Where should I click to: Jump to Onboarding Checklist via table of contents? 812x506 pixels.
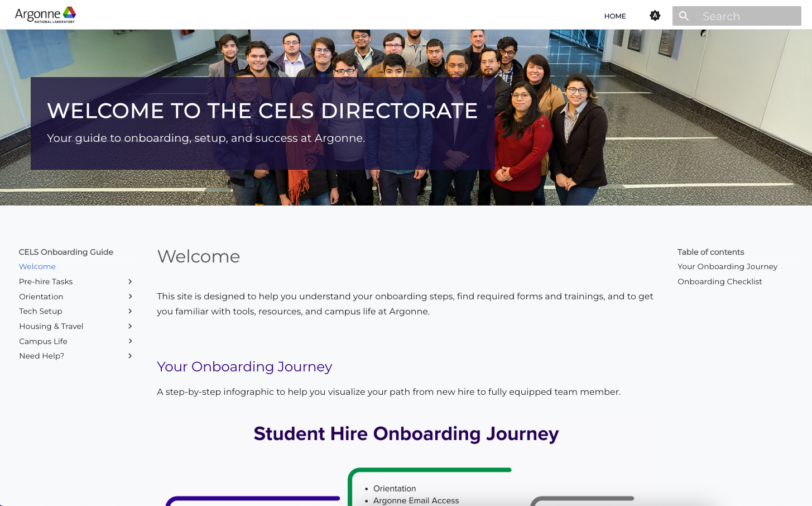point(719,281)
